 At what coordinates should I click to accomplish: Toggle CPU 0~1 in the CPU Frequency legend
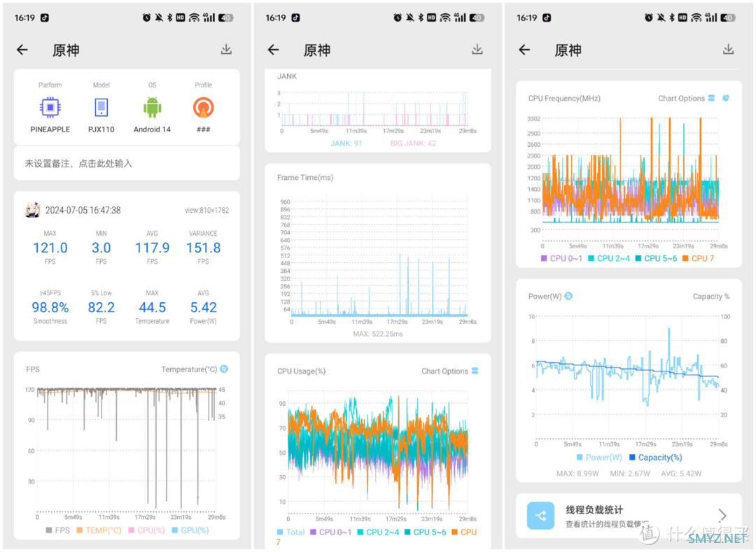coord(561,259)
